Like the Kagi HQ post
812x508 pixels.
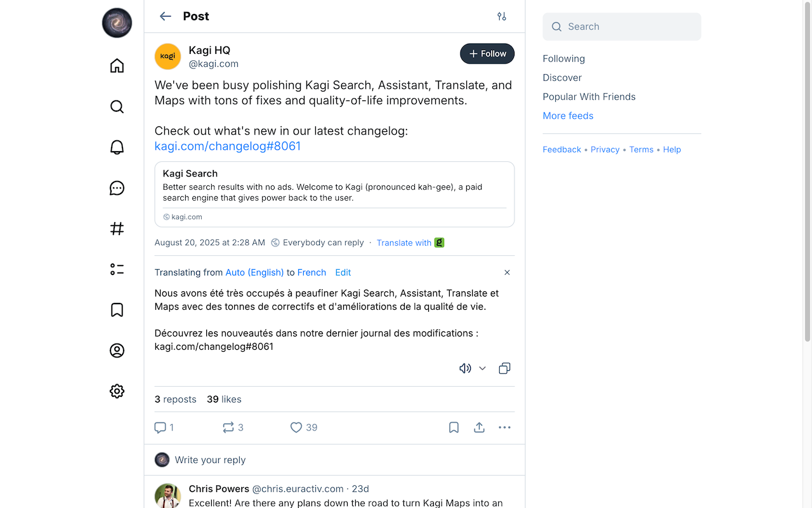pos(296,427)
